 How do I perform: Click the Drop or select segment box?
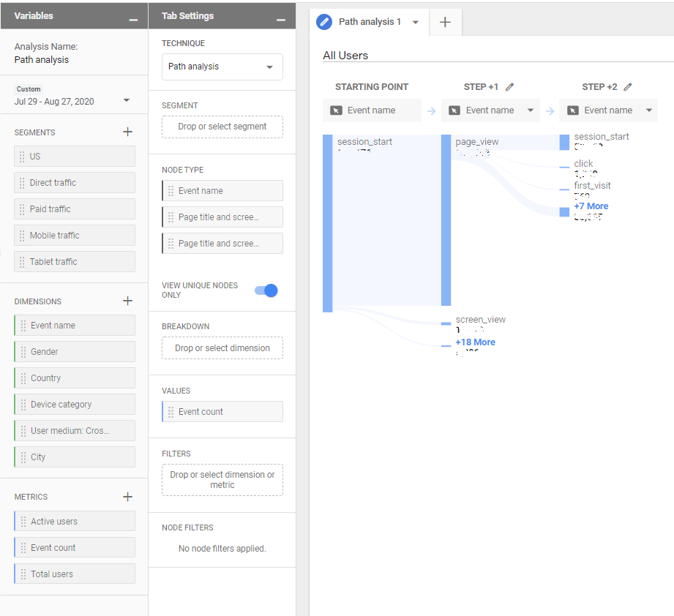pos(222,127)
